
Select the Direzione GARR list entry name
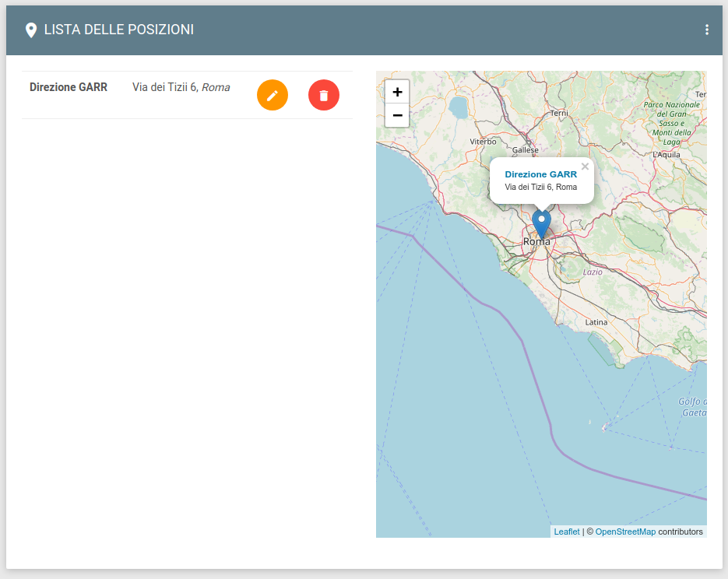[69, 87]
